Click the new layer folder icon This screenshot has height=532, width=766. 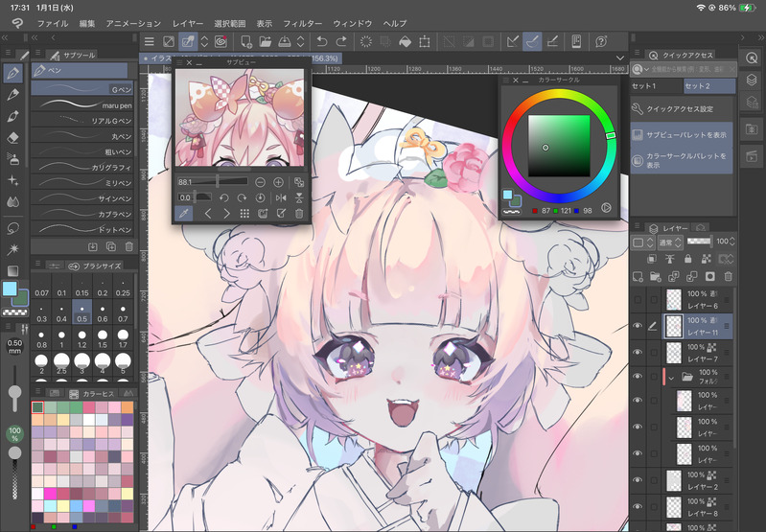coord(656,277)
